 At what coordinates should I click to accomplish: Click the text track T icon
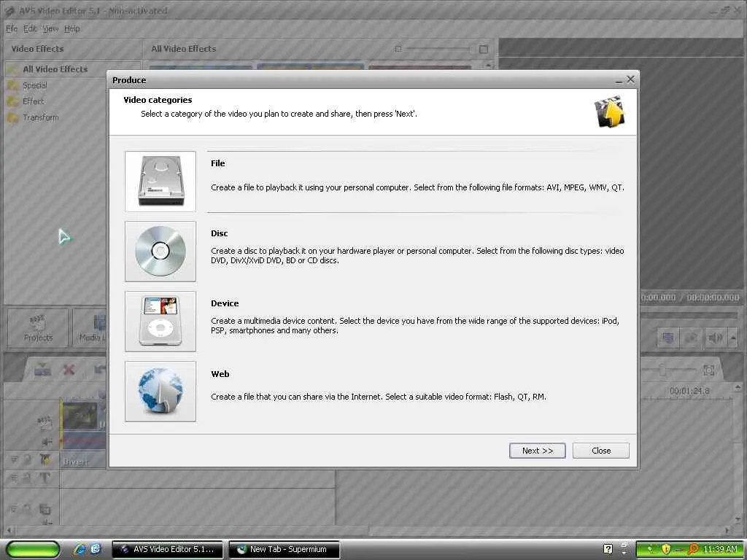pyautogui.click(x=44, y=478)
